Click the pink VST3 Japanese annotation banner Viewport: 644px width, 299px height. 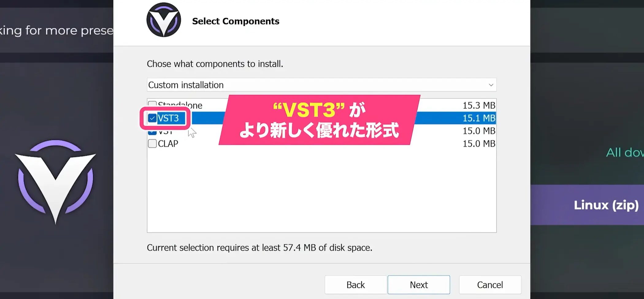[319, 120]
